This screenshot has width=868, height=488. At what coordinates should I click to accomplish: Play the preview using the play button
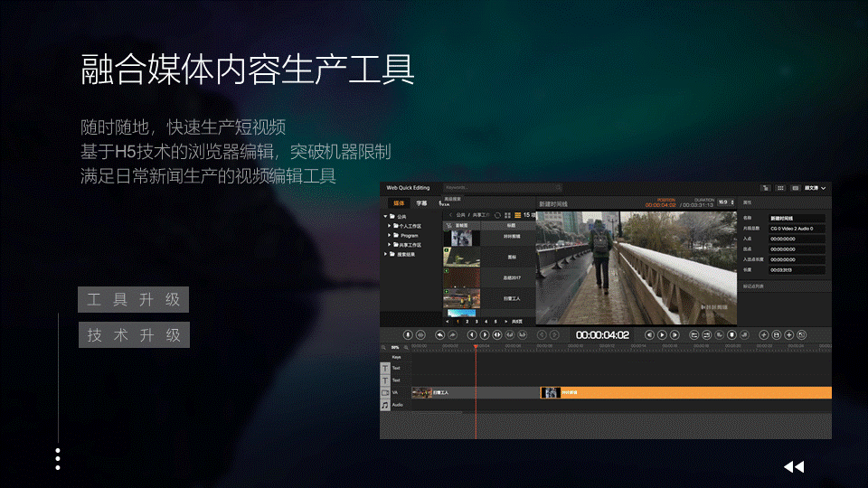[662, 334]
